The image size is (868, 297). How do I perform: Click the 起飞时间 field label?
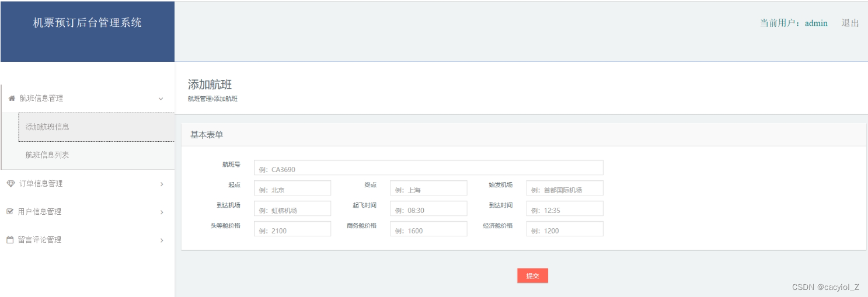pyautogui.click(x=364, y=205)
